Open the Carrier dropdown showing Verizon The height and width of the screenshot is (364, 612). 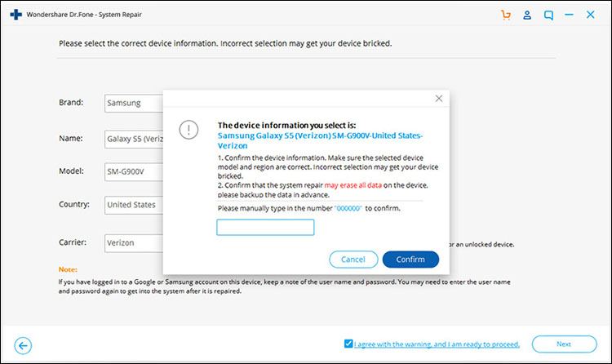tap(134, 243)
